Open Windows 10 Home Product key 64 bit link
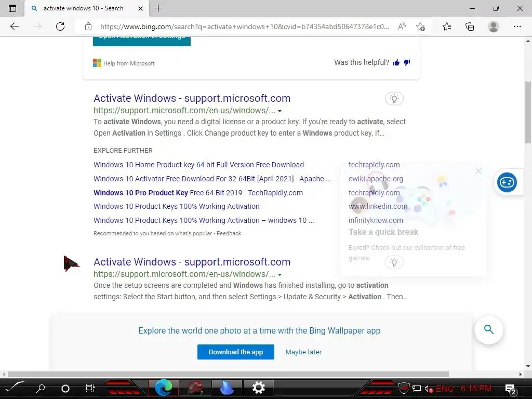This screenshot has width=532, height=399. click(x=198, y=165)
